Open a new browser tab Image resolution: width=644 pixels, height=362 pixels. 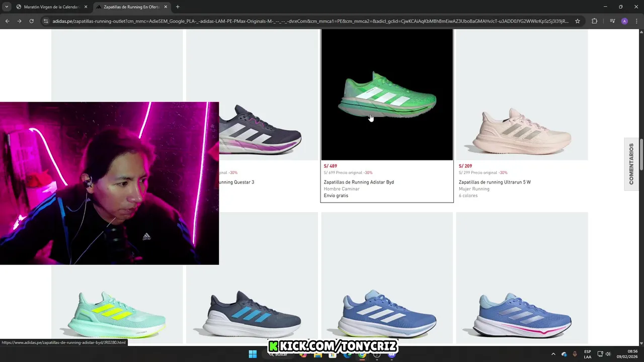coord(178,7)
